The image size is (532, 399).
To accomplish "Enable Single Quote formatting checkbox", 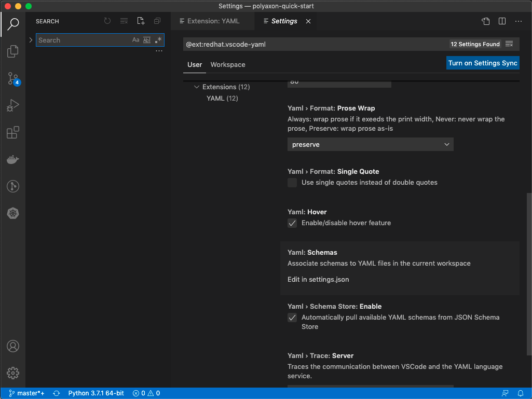I will point(292,183).
